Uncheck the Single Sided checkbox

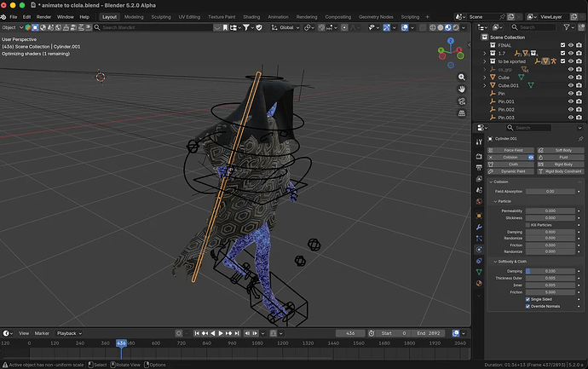[x=527, y=299]
